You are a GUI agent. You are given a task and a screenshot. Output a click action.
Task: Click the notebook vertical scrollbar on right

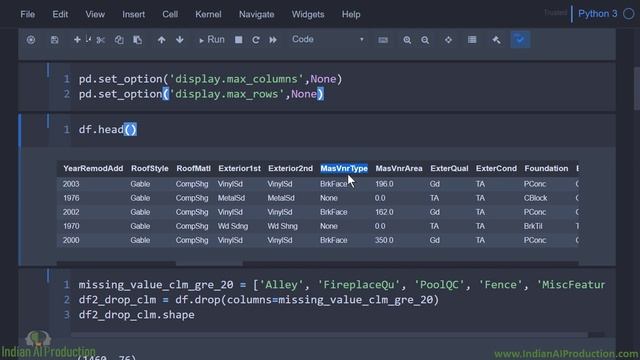click(x=637, y=89)
